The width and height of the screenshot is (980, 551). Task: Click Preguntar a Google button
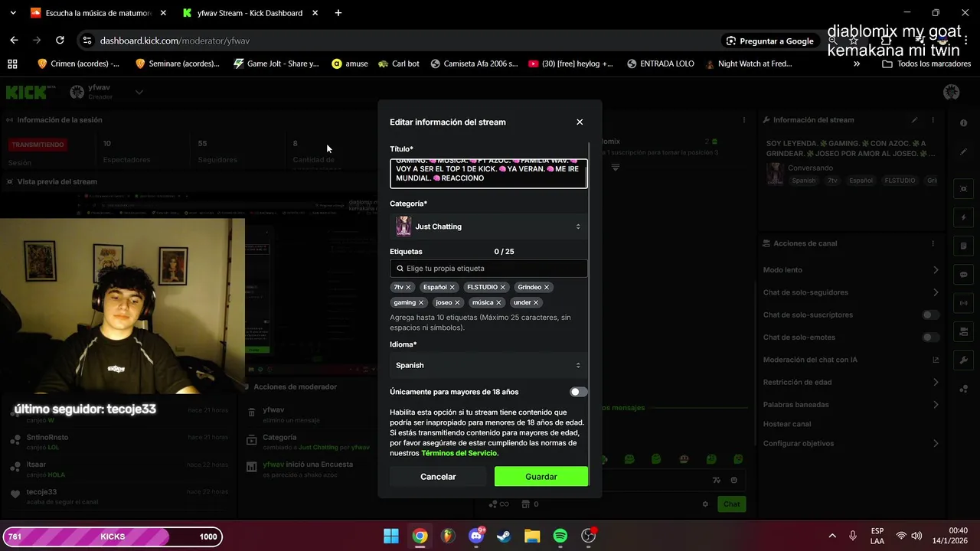[770, 41]
